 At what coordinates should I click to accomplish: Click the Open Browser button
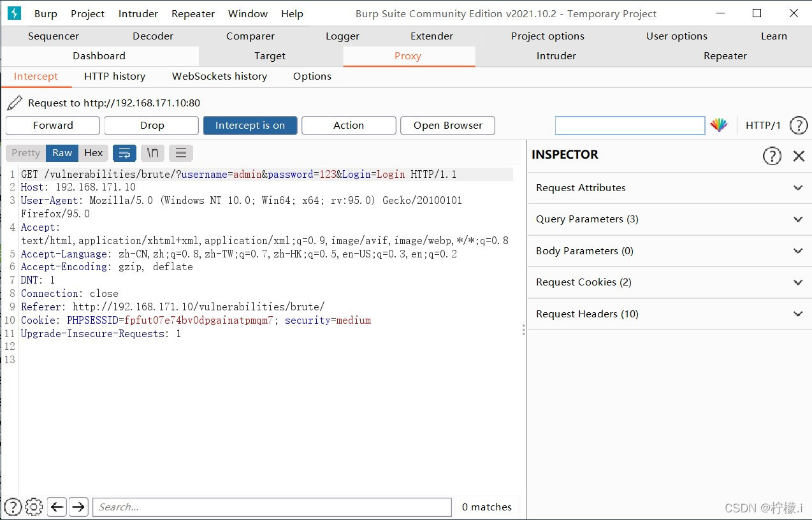(448, 126)
